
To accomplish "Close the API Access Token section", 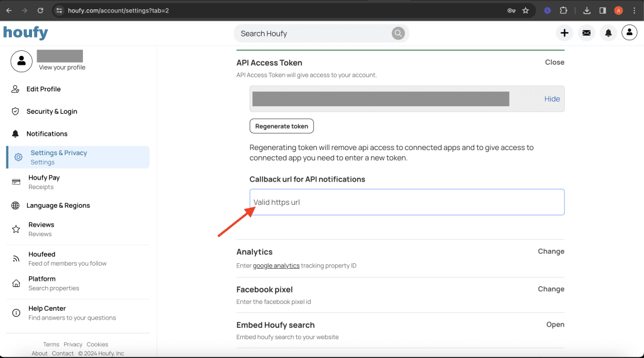I will (x=555, y=62).
